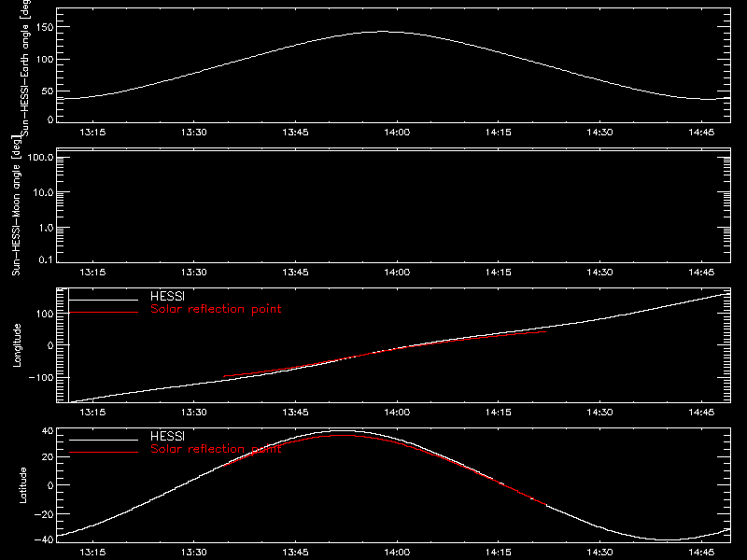This screenshot has height=560, width=747.
Task: Click the Latitude y-axis title
Action: (x=22, y=485)
